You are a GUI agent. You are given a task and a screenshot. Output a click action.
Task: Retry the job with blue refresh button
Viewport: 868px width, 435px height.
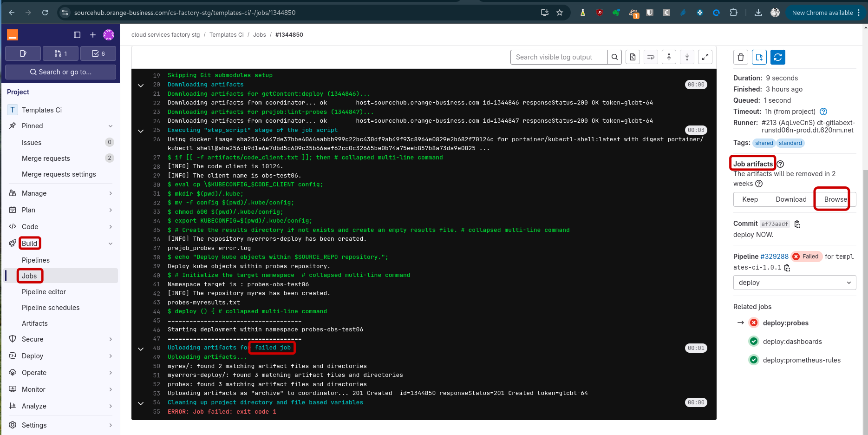click(778, 57)
